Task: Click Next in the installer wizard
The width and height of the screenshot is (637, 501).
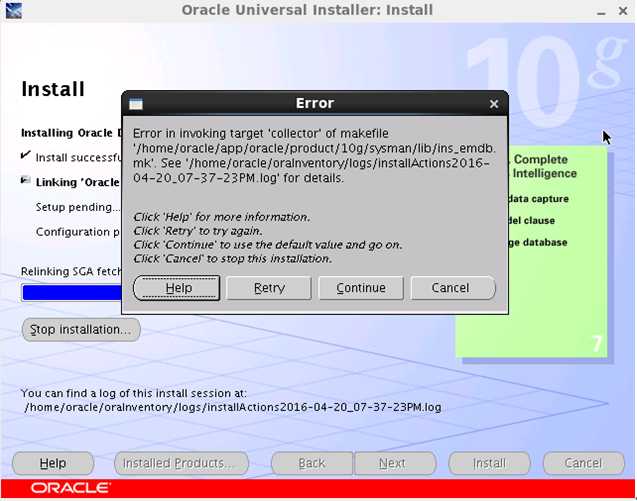Action: pyautogui.click(x=395, y=463)
